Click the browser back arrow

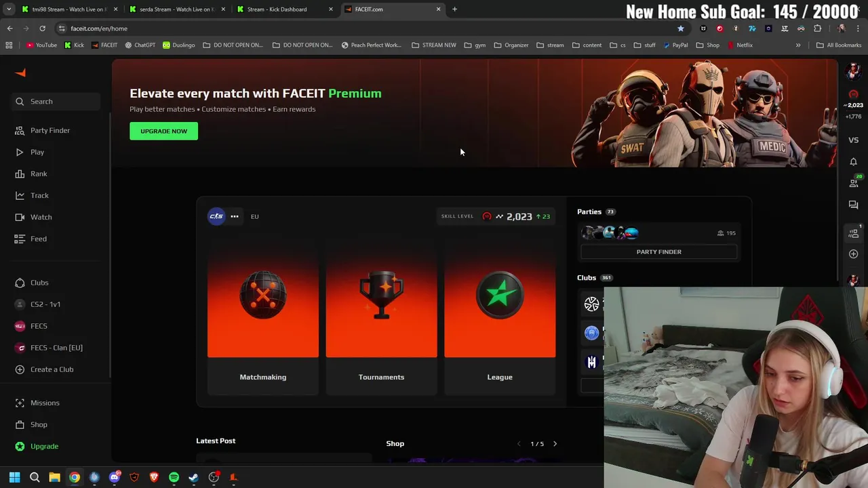point(9,28)
